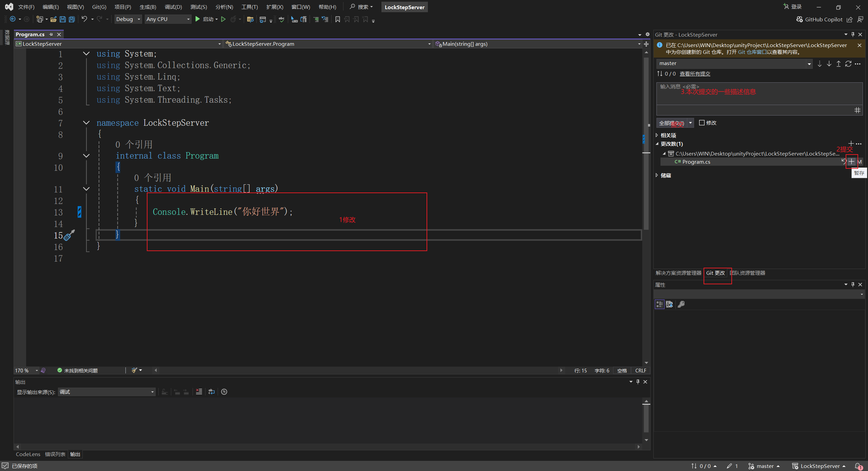Click the Navigate Backward arrow in toolbar
This screenshot has width=868, height=471.
coord(13,19)
